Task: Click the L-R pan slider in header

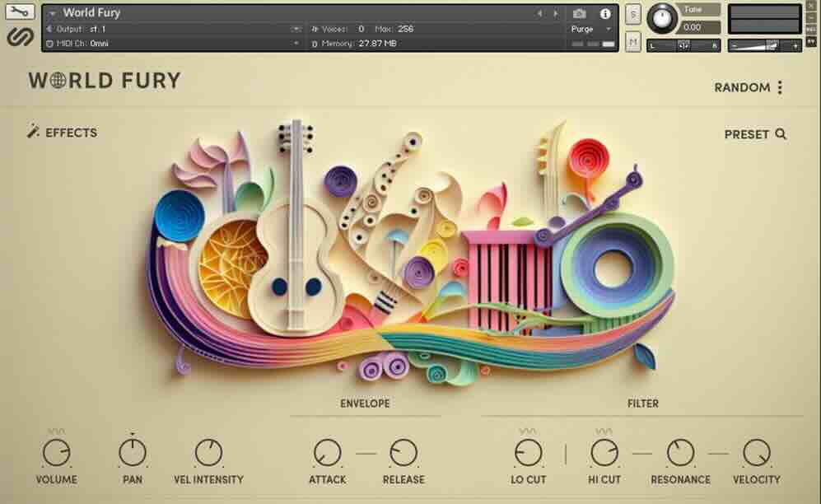Action: coord(683,46)
